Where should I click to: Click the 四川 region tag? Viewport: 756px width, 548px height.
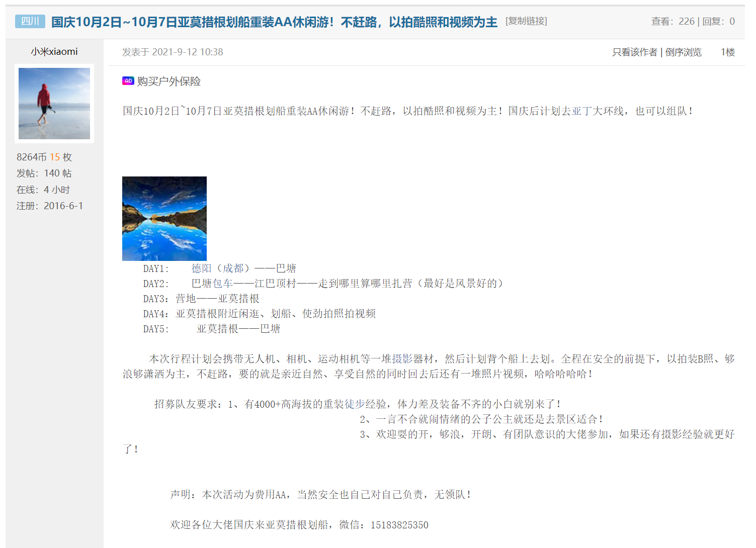pos(30,21)
